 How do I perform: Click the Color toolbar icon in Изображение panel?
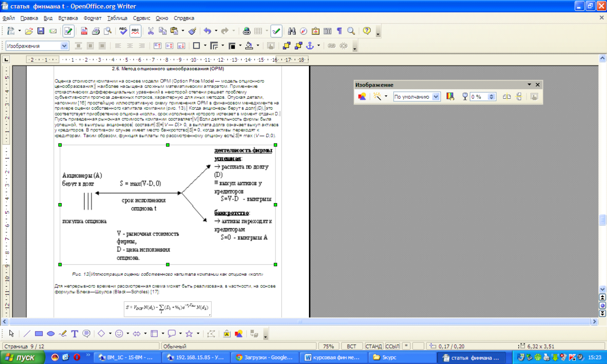click(450, 97)
